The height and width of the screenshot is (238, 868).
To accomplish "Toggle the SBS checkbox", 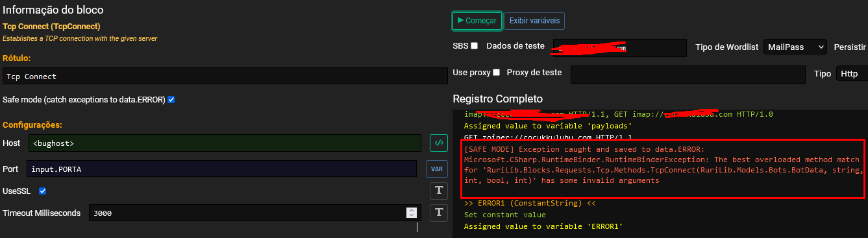I will [474, 46].
